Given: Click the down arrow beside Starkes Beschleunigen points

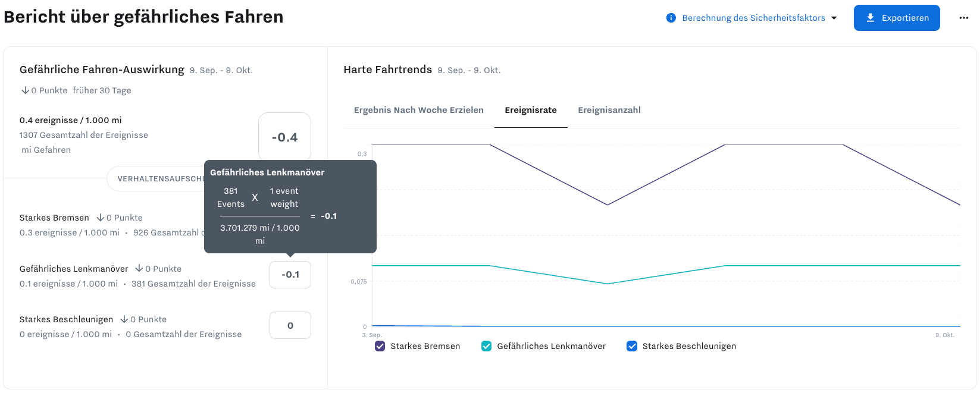Looking at the screenshot, I should click(124, 319).
